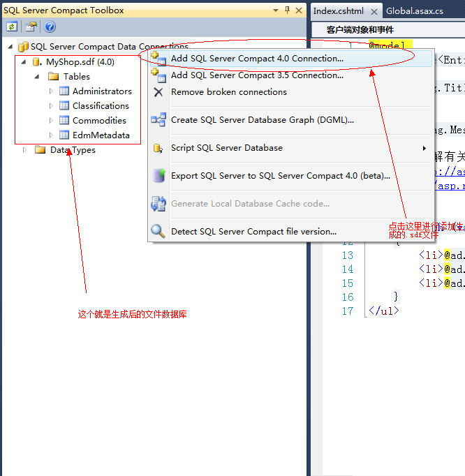Click the Classifications table icon
Viewport: 465px width, 476px height.
[64, 105]
